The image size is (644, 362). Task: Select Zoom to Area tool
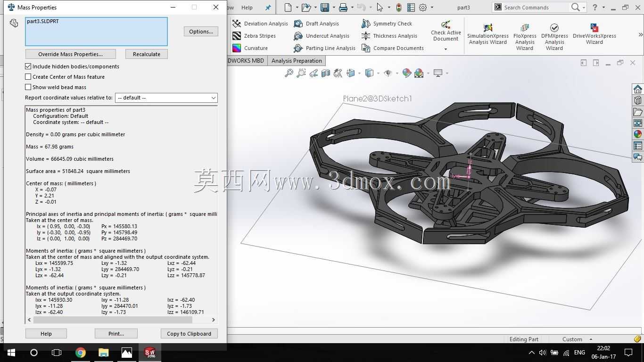[x=301, y=73]
